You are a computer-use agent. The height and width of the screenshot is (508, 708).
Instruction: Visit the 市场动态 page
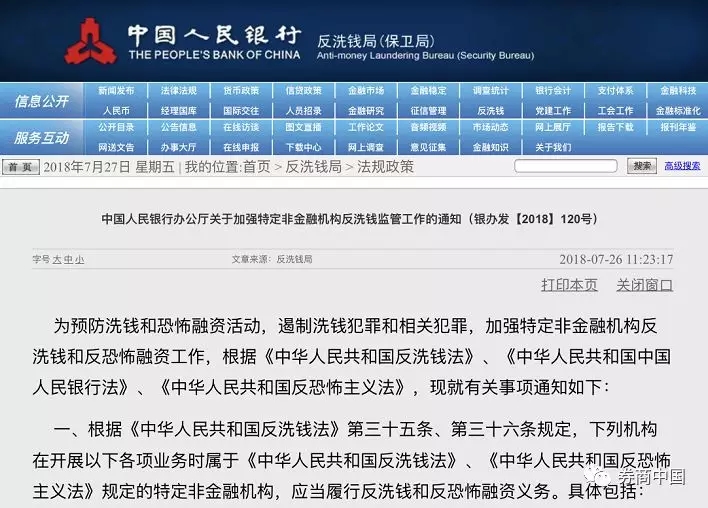(x=490, y=127)
